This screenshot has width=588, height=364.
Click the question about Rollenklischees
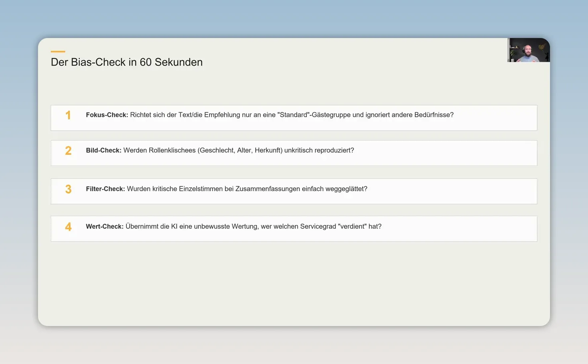(239, 150)
